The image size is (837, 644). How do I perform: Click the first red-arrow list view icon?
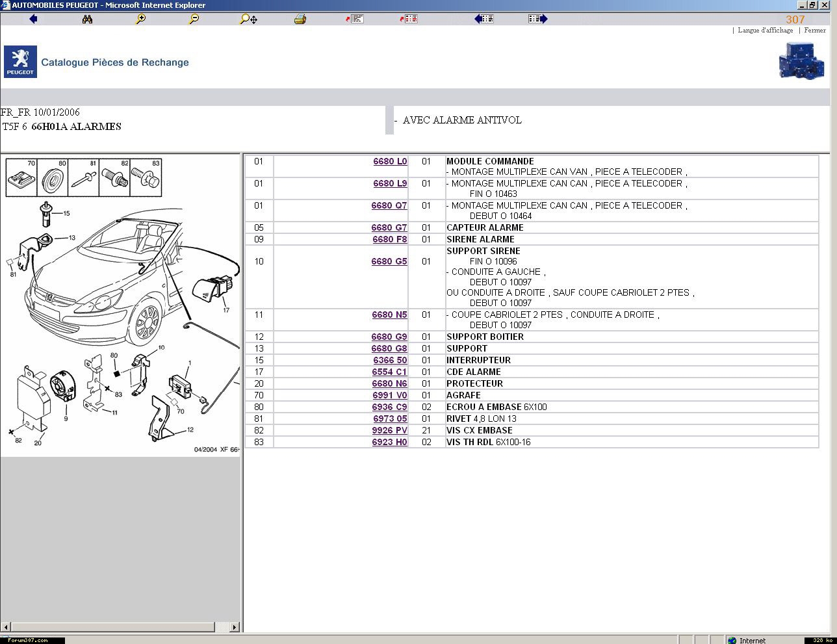(x=355, y=19)
